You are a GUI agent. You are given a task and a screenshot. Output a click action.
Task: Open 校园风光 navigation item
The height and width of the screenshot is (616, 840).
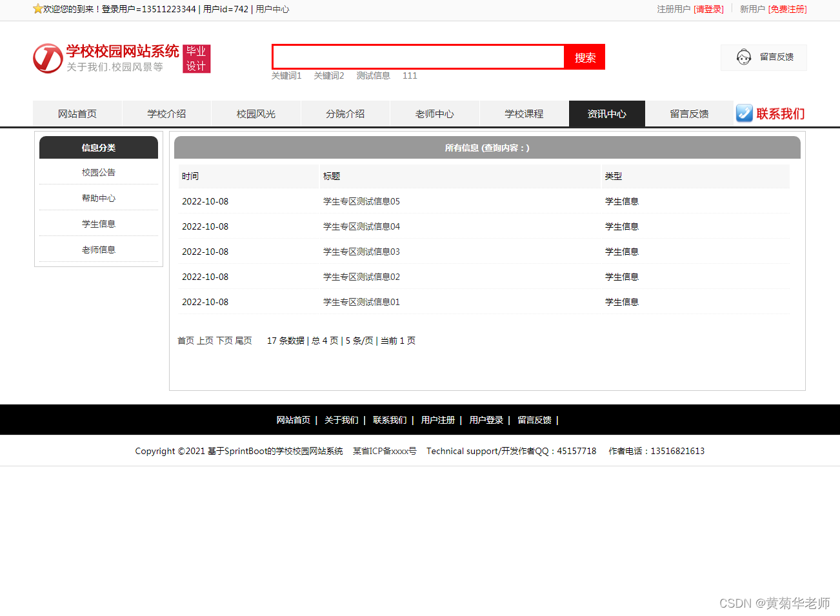point(256,114)
